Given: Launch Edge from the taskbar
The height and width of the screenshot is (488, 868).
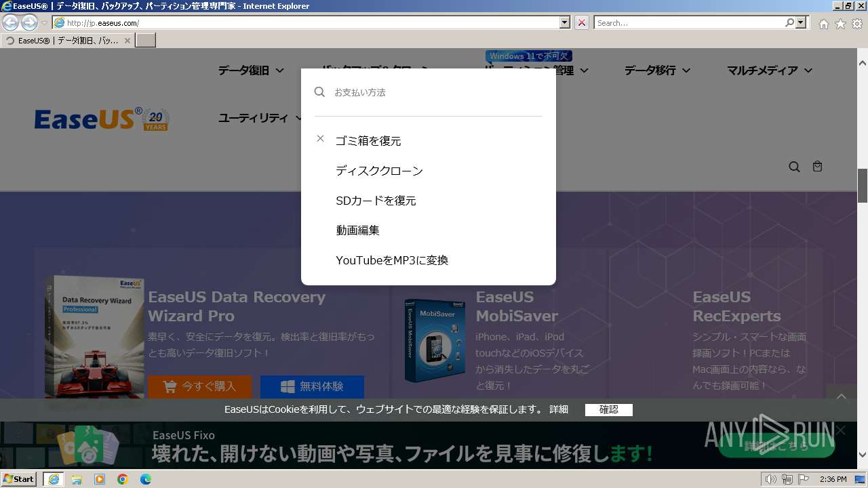Looking at the screenshot, I should tap(146, 479).
